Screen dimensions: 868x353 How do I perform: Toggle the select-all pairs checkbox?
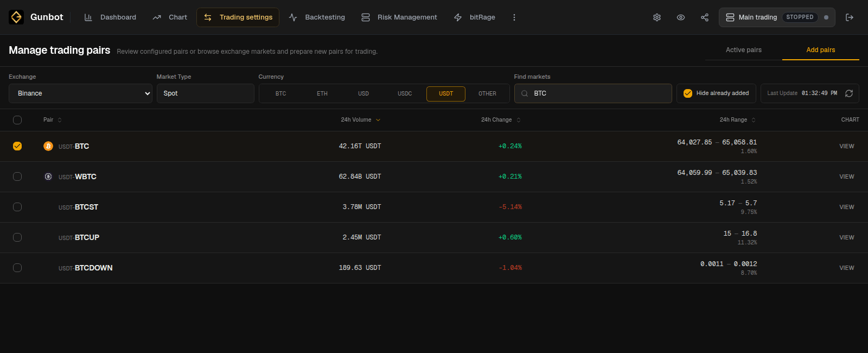point(17,120)
